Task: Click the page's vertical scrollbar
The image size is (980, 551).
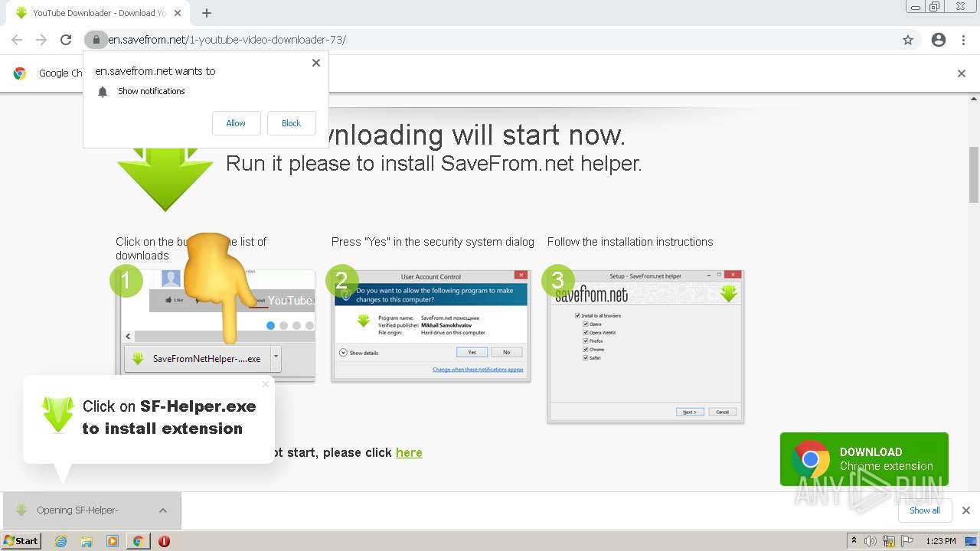Action: [x=974, y=174]
